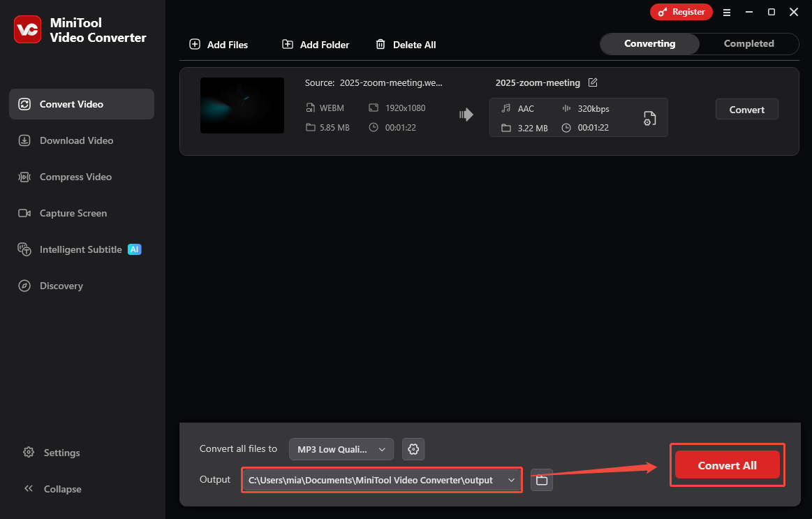Click the 2025-zoom-meeting video thumbnail

pyautogui.click(x=242, y=105)
